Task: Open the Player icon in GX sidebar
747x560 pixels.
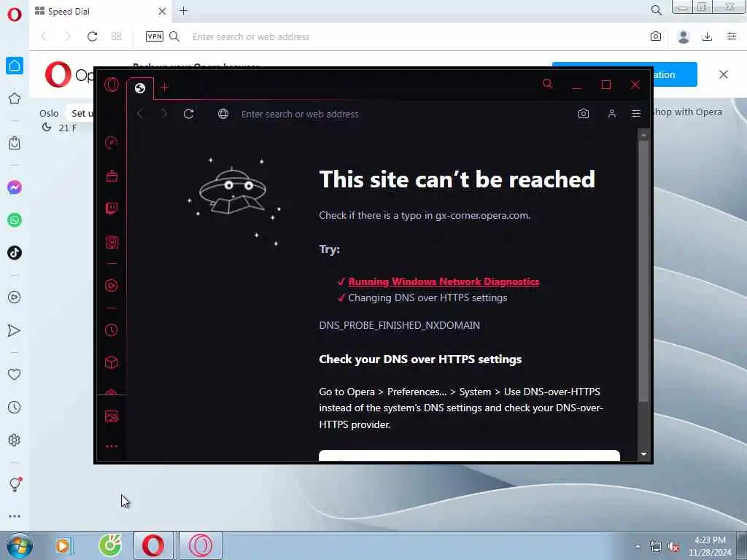Action: (x=111, y=285)
